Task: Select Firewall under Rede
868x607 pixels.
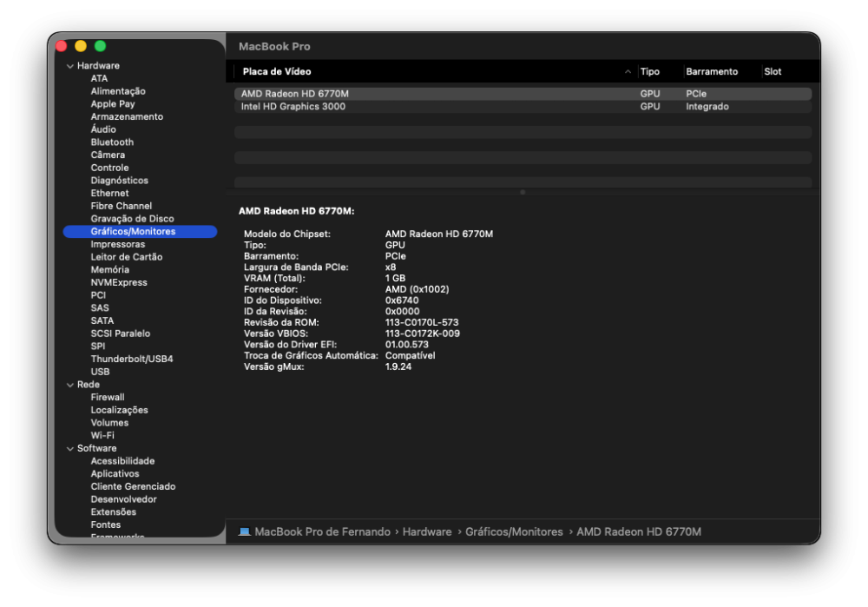Action: [x=108, y=397]
